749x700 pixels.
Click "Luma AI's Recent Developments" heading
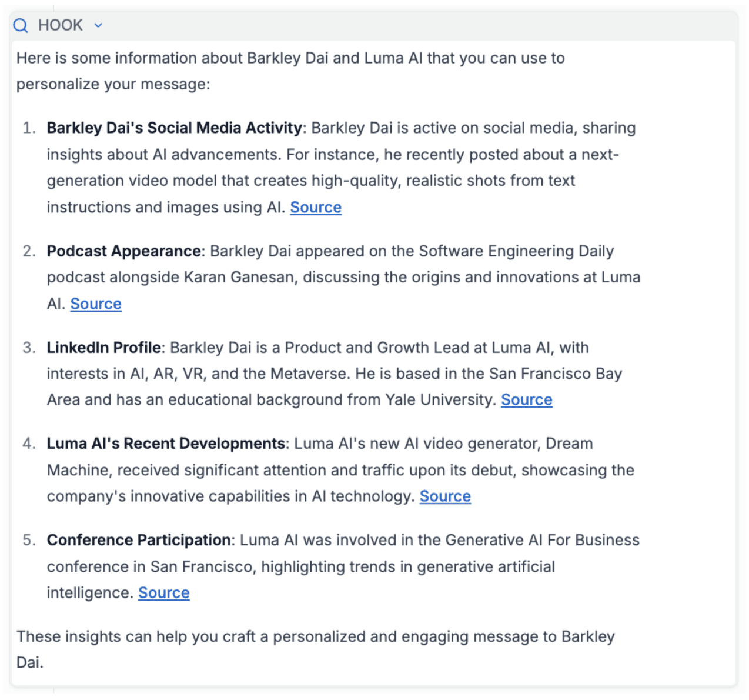pos(166,444)
